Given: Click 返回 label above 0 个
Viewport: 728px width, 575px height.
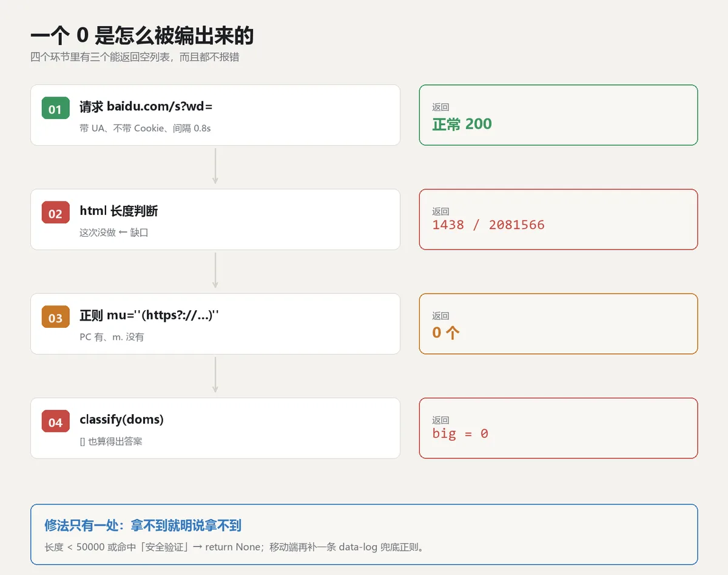Looking at the screenshot, I should click(440, 316).
